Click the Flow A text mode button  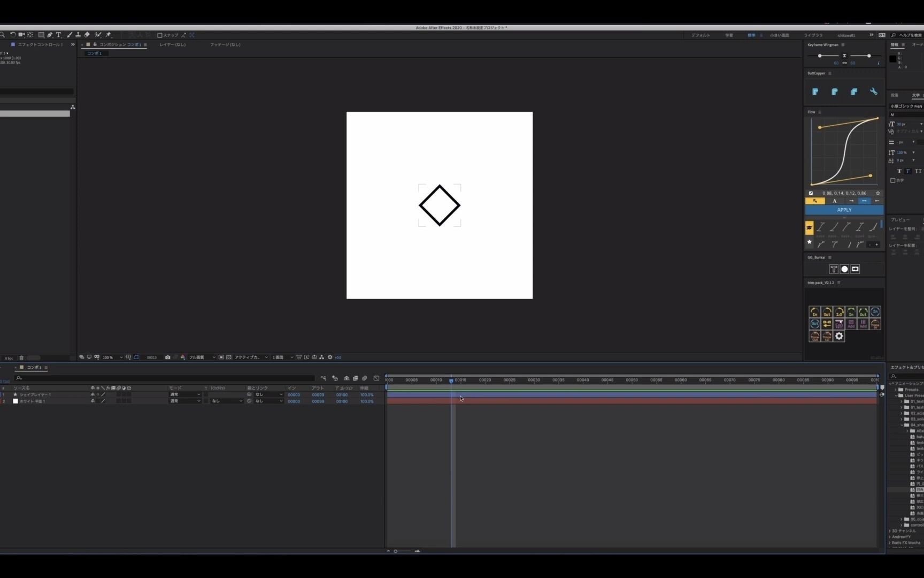click(835, 201)
